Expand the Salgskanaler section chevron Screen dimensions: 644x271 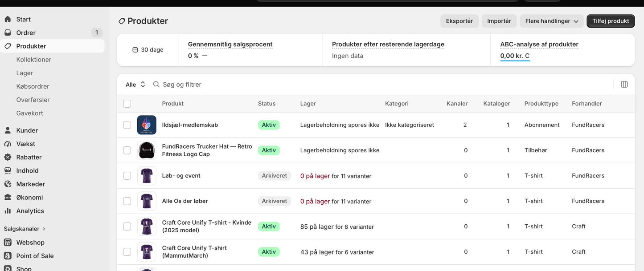pyautogui.click(x=44, y=229)
